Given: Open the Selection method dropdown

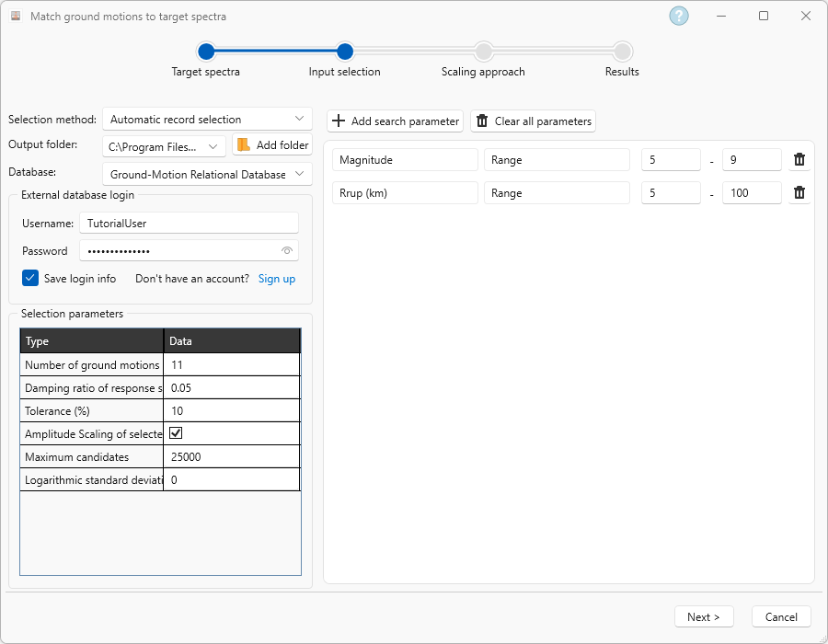Looking at the screenshot, I should point(207,120).
